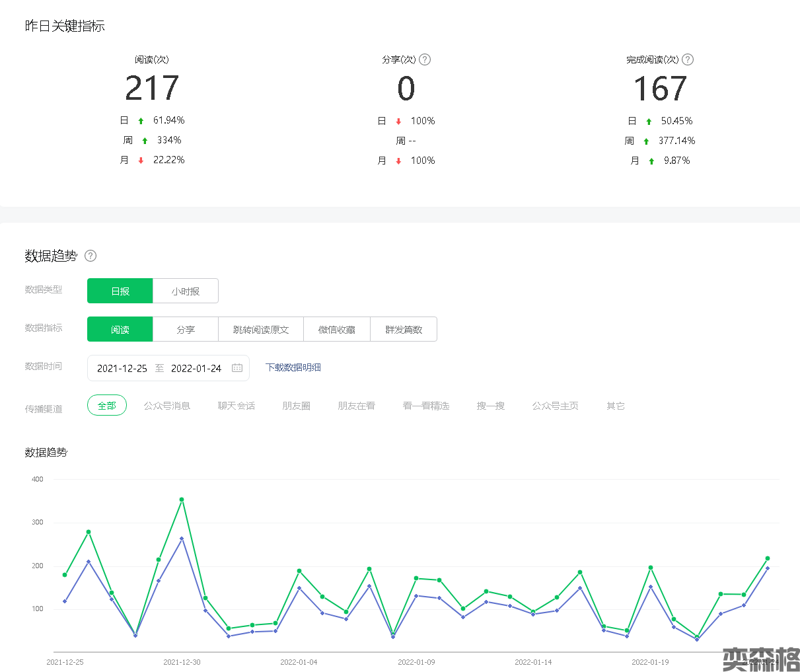Screen dimensions: 800x672
Task: Click help icon next to 完成阅读(次)
Action: pyautogui.click(x=688, y=59)
